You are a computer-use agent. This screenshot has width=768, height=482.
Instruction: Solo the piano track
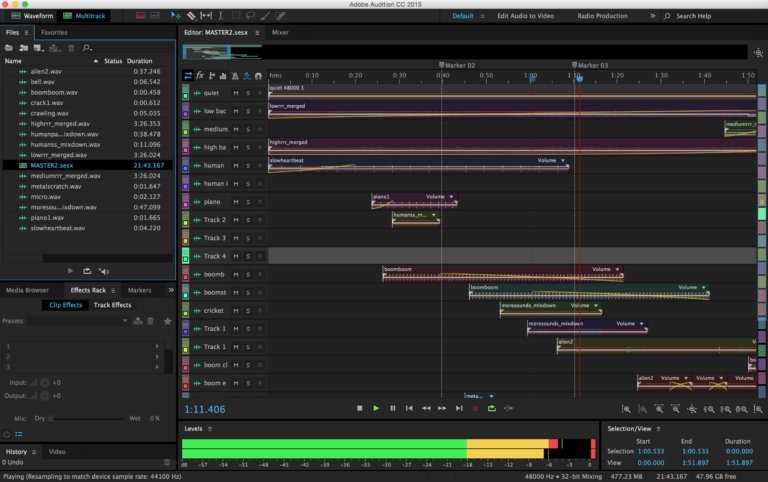click(248, 202)
